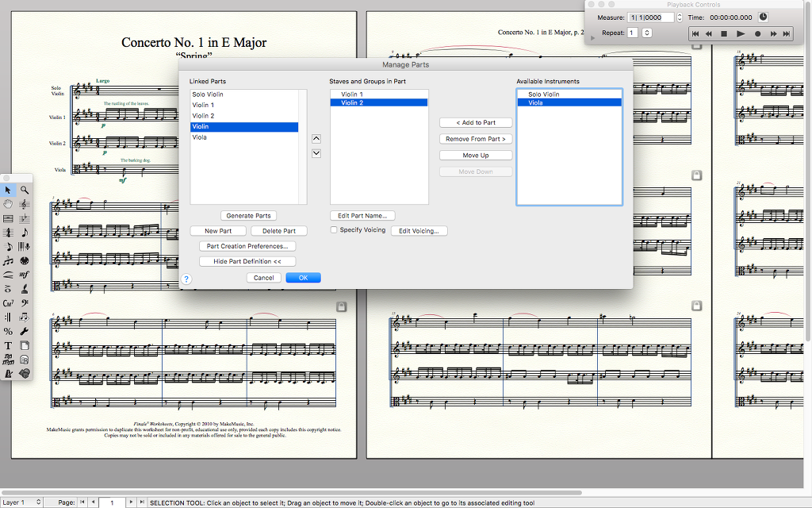Select the Resize percent tool
Screen dimensions: 812x508
click(x=8, y=331)
